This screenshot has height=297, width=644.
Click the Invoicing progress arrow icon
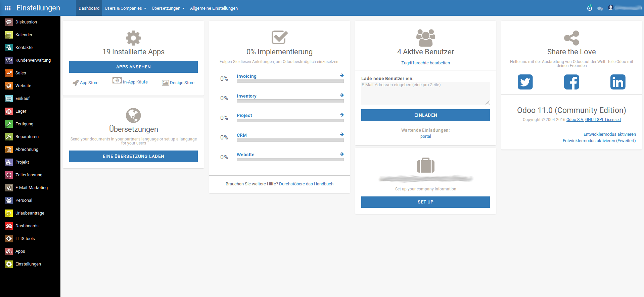click(342, 75)
